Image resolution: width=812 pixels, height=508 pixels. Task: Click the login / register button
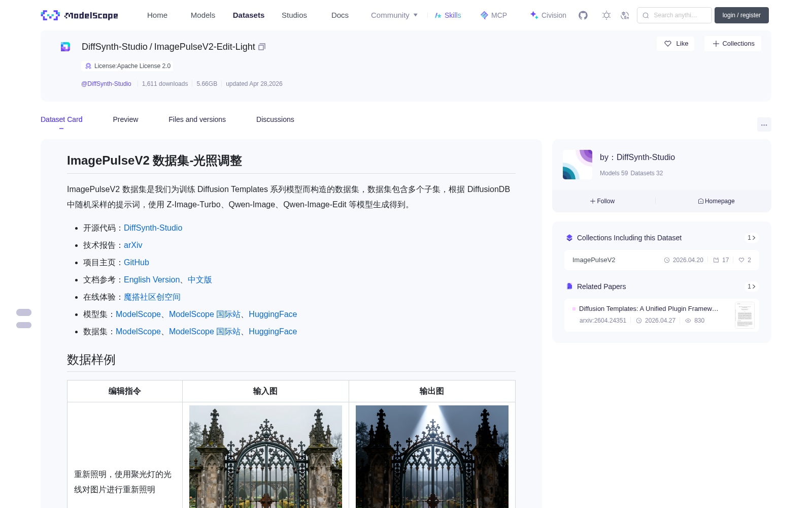(741, 15)
